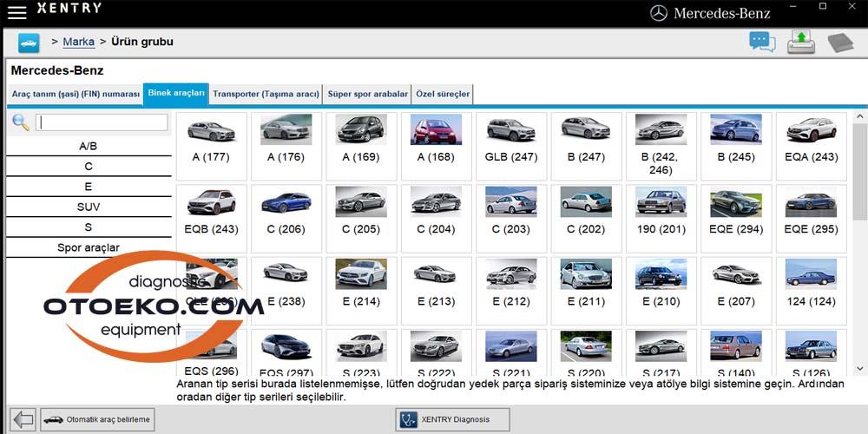Open the Özel süreçler tab
868x434 pixels.
coord(443,94)
